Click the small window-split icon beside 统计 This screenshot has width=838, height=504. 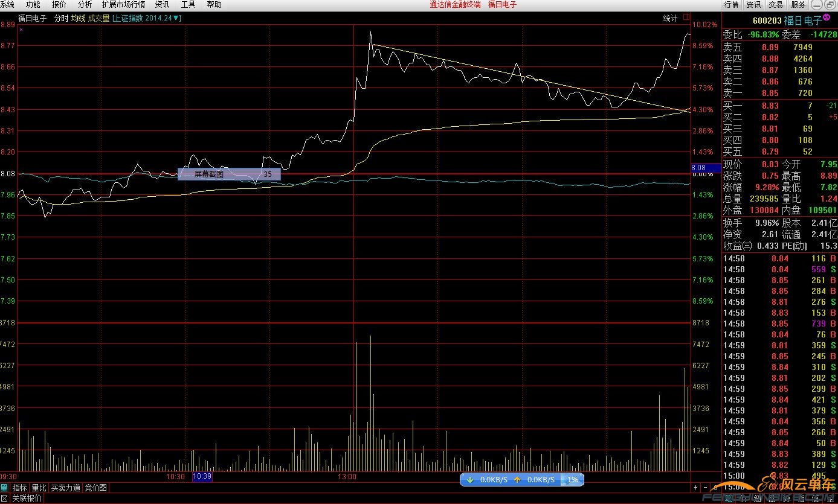(x=685, y=18)
